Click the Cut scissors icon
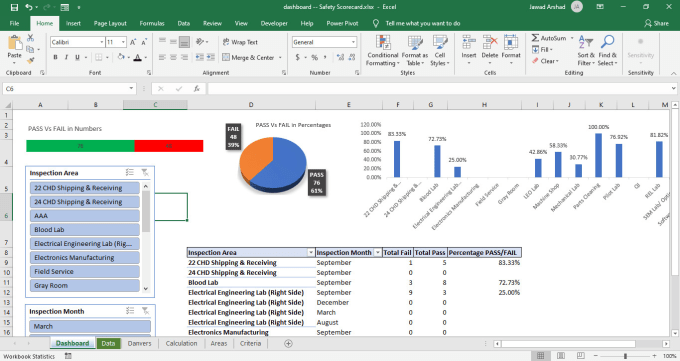 tap(30, 38)
